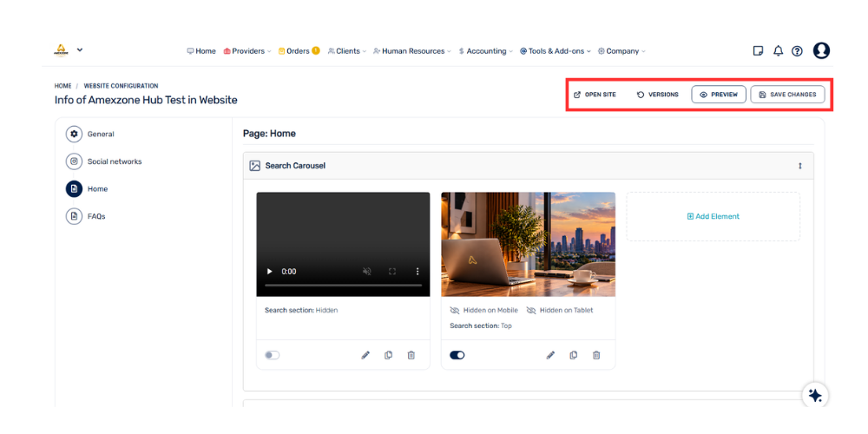Disable the toggle on the laptop image card

(x=457, y=355)
